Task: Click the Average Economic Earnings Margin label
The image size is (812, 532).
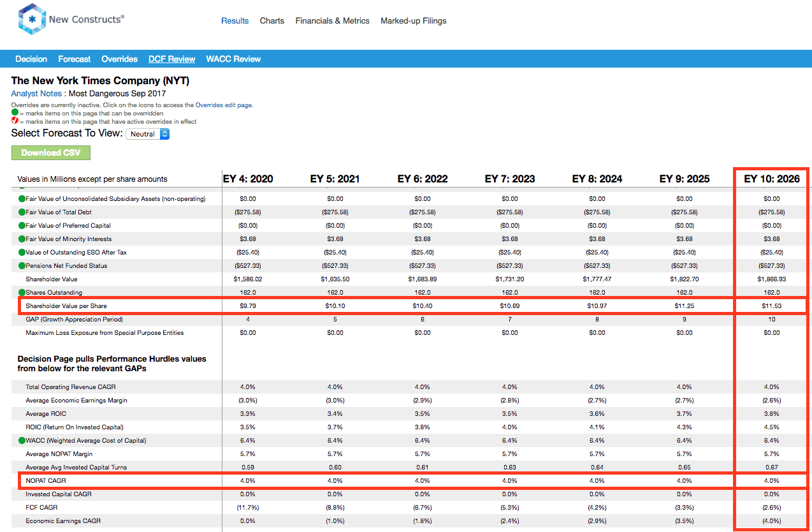Action: [76, 401]
